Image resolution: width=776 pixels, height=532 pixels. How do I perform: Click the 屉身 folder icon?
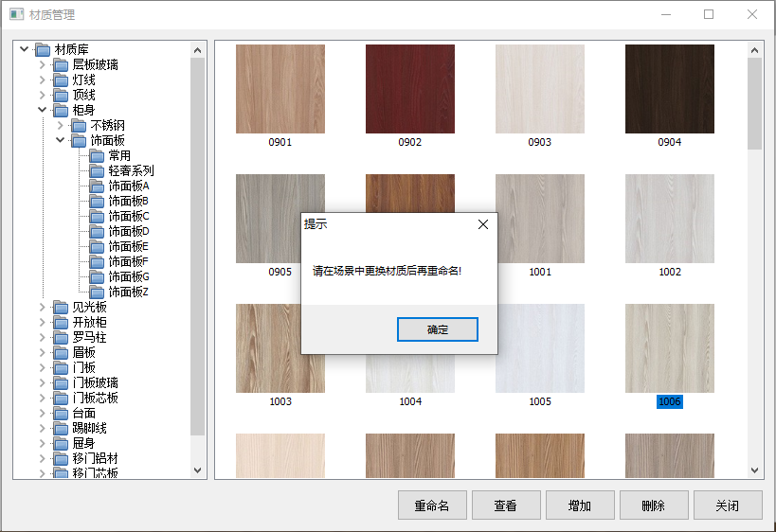[x=61, y=444]
